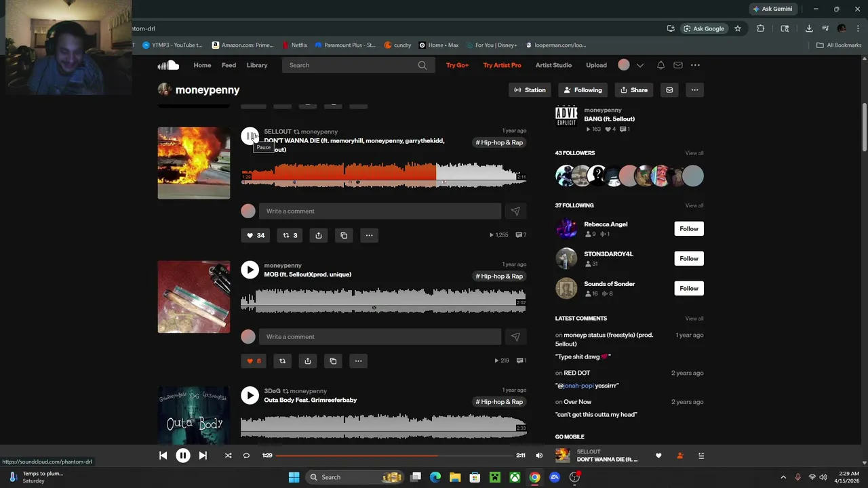Open the Try Go+ link

click(x=457, y=65)
